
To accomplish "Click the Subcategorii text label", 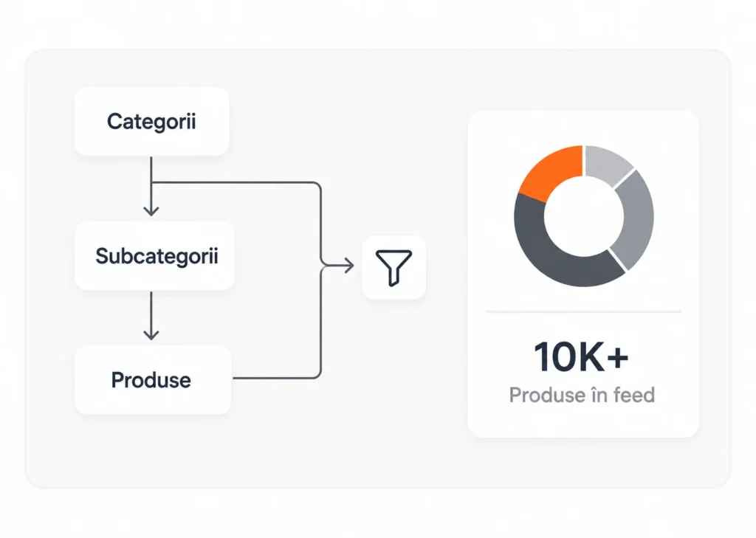I will [x=157, y=256].
